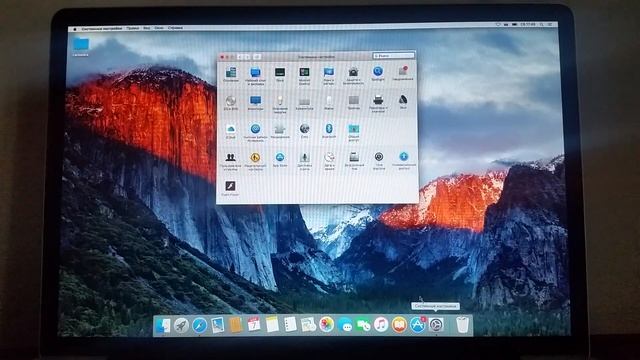Open Language & Region flag icon
This screenshot has height=360, width=640.
[329, 72]
